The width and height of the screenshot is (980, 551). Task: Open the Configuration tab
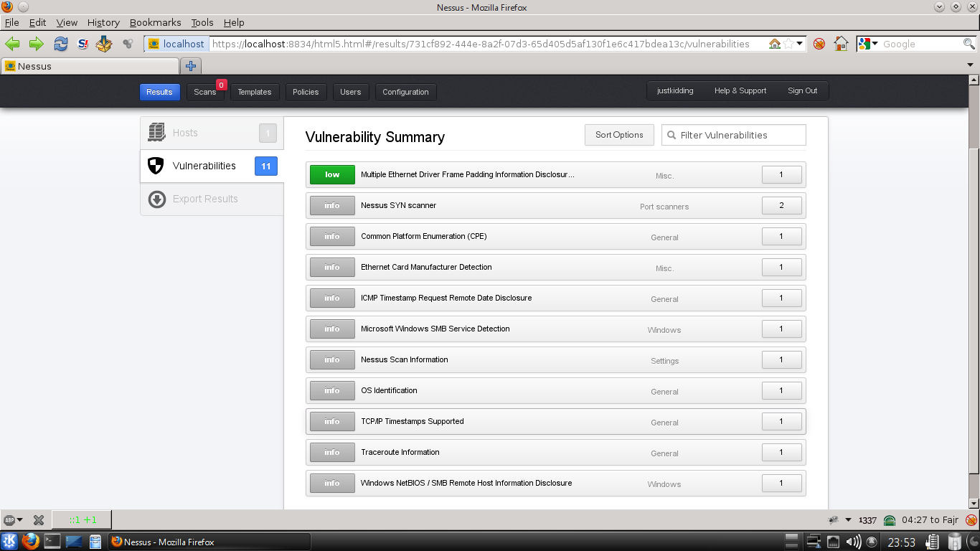(405, 92)
